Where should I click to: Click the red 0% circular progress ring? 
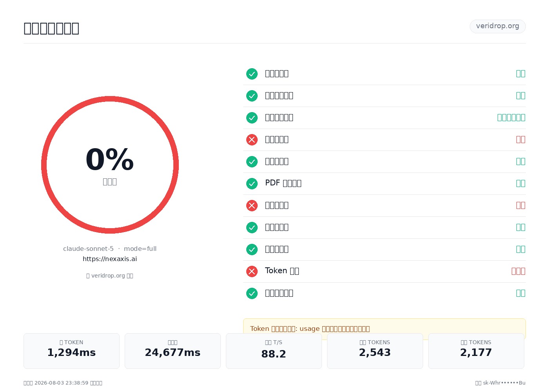(x=110, y=165)
